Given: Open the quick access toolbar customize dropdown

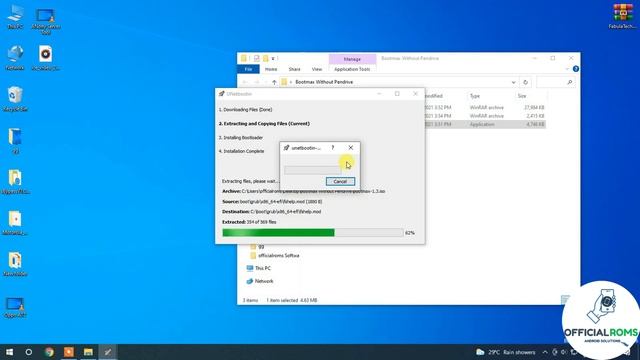Looking at the screenshot, I should (273, 58).
